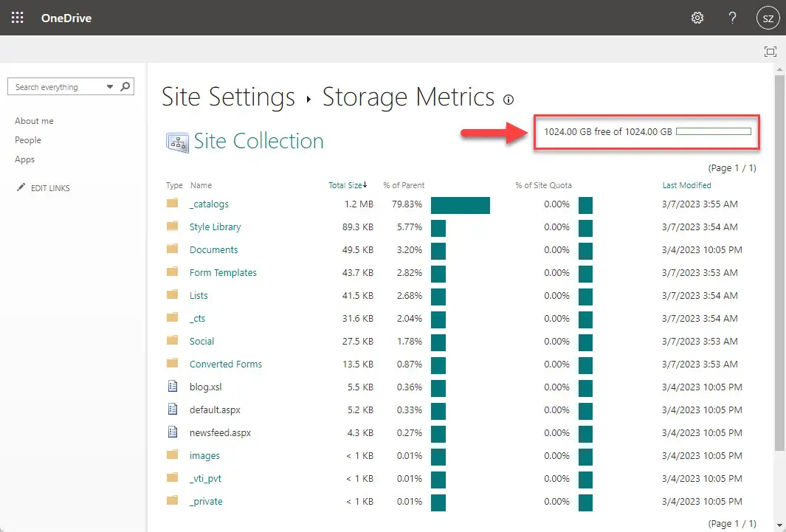
Task: Sort by Total Size column header
Action: (345, 185)
